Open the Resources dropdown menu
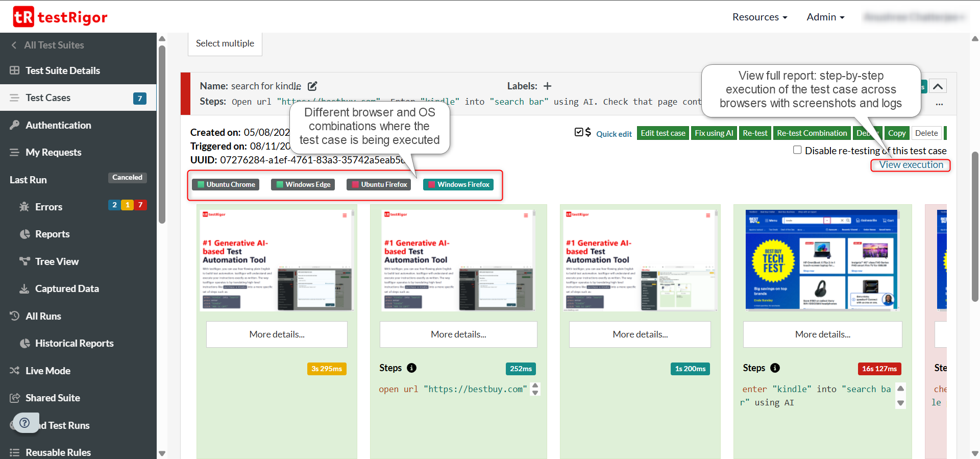The image size is (980, 459). pos(759,17)
